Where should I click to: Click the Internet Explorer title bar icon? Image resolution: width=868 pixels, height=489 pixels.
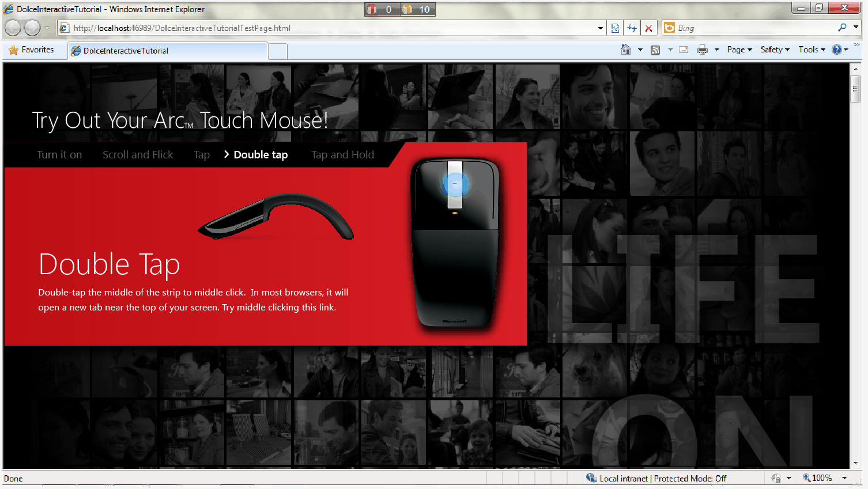9,9
